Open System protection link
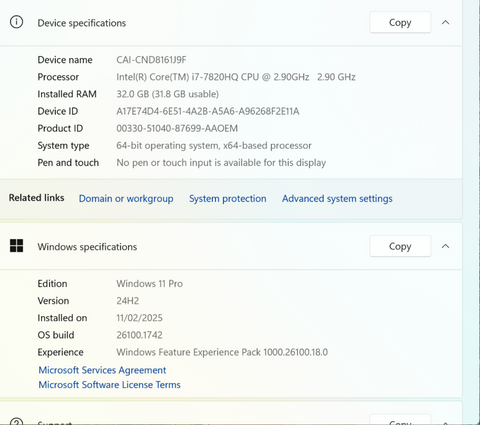Image resolution: width=480 pixels, height=425 pixels. pyautogui.click(x=228, y=199)
